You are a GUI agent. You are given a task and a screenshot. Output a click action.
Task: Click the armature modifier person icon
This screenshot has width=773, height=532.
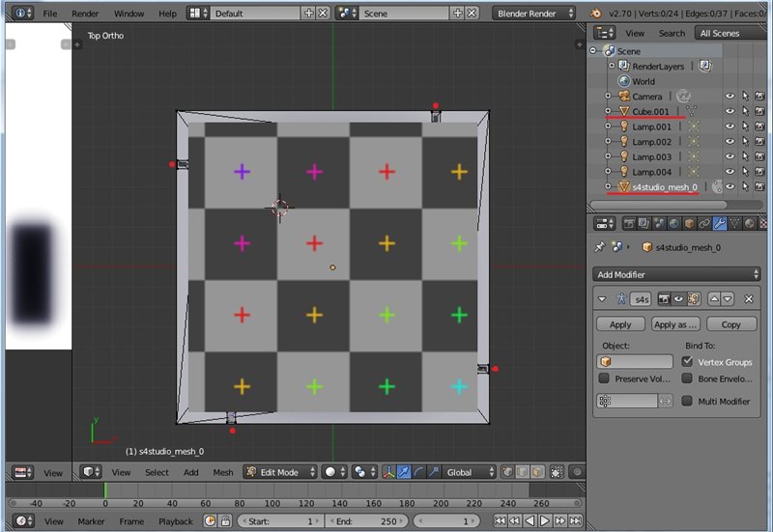[x=620, y=298]
